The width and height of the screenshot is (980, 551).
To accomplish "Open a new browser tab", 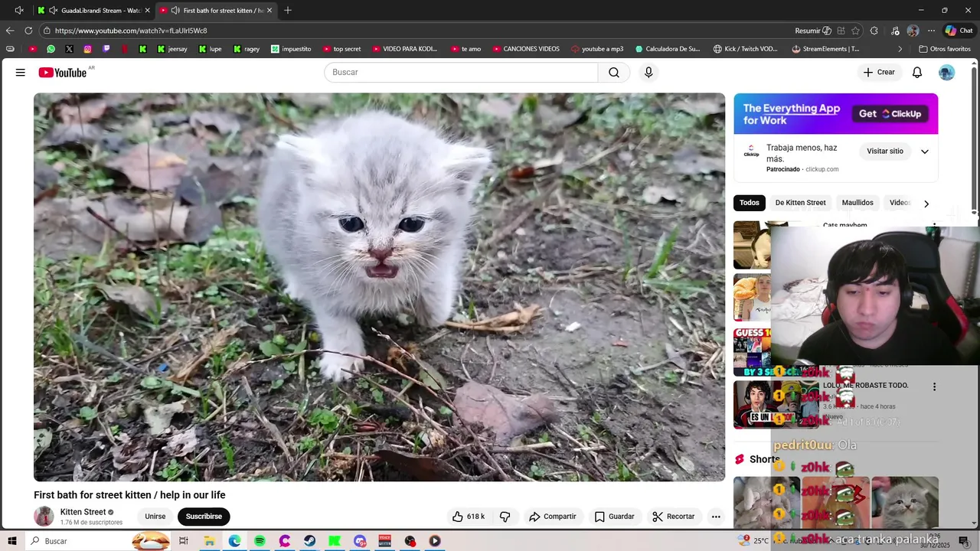I will pos(288,11).
